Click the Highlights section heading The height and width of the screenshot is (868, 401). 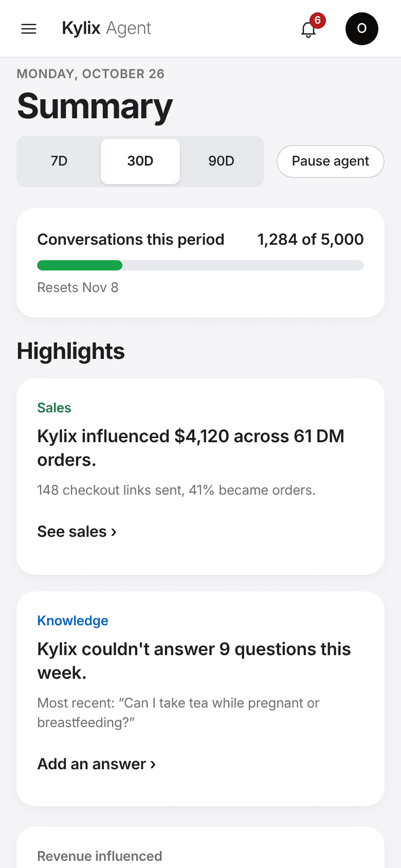click(71, 351)
